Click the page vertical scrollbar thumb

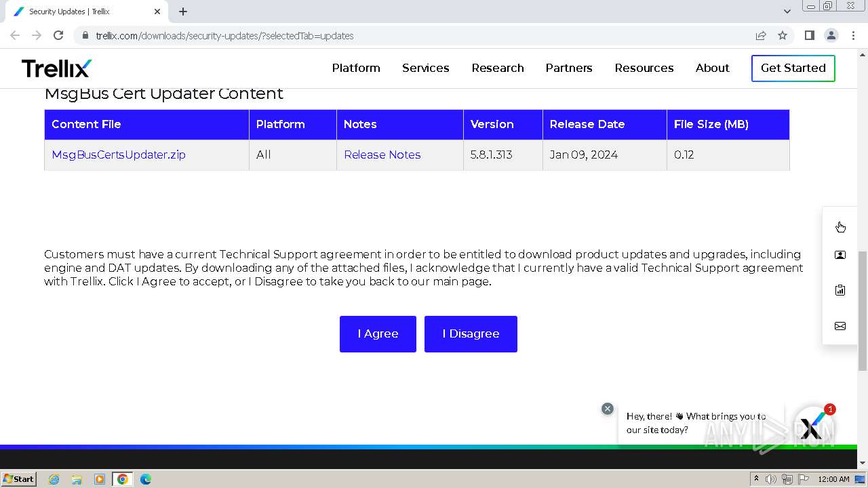coord(863,311)
